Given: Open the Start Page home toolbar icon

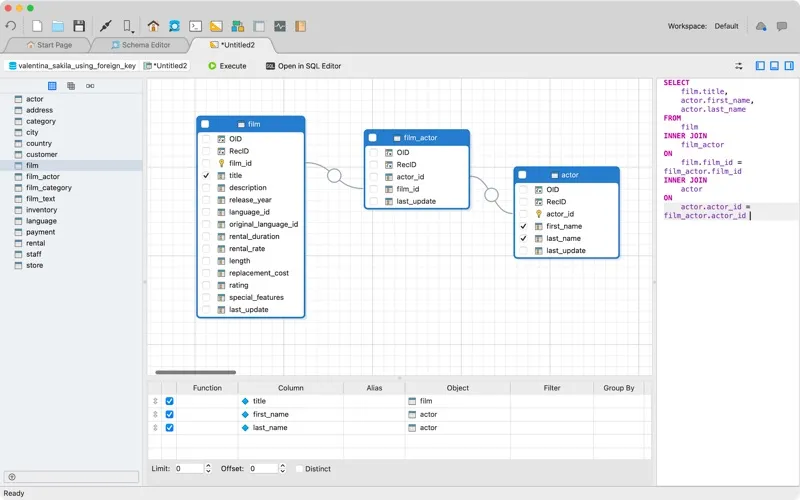Looking at the screenshot, I should point(153,26).
